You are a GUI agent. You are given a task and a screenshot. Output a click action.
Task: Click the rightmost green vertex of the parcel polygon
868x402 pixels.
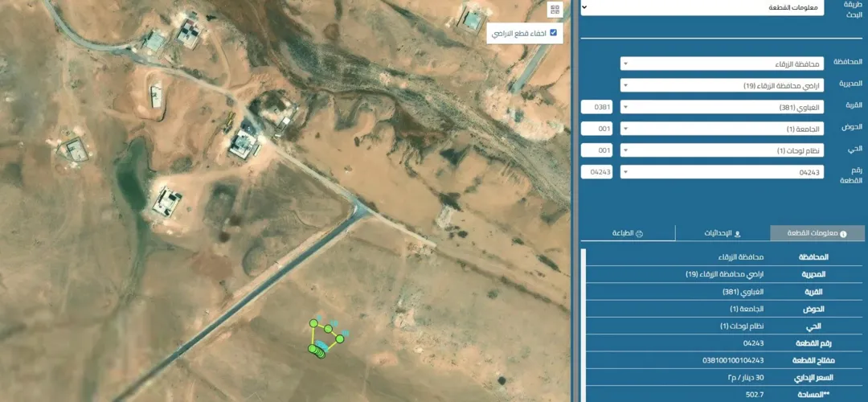coord(339,338)
